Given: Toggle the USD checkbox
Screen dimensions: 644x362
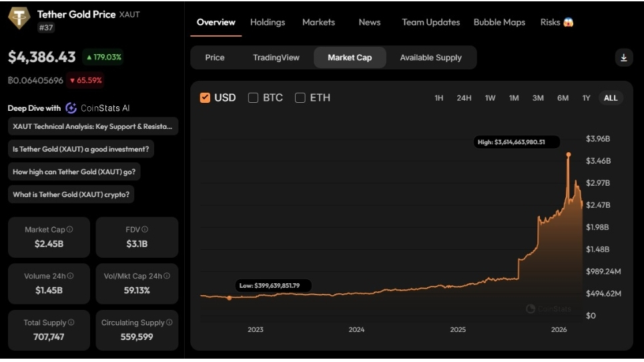Looking at the screenshot, I should (x=205, y=98).
